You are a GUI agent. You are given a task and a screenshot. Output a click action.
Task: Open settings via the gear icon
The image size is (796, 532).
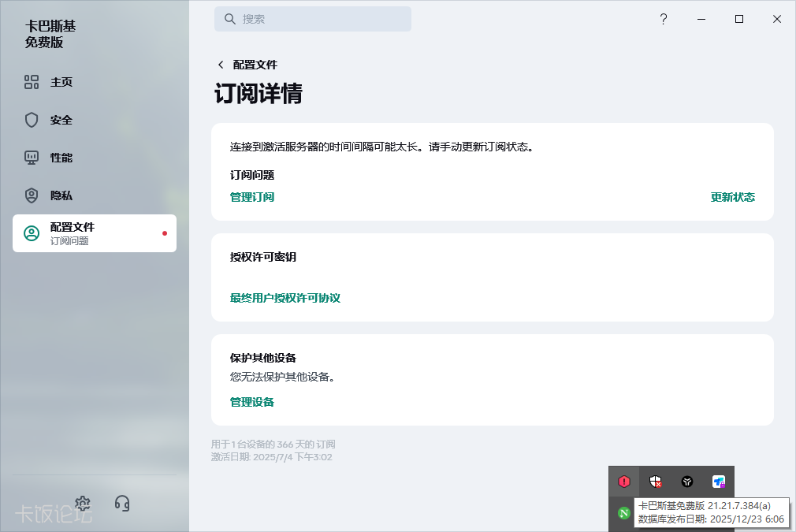(83, 503)
